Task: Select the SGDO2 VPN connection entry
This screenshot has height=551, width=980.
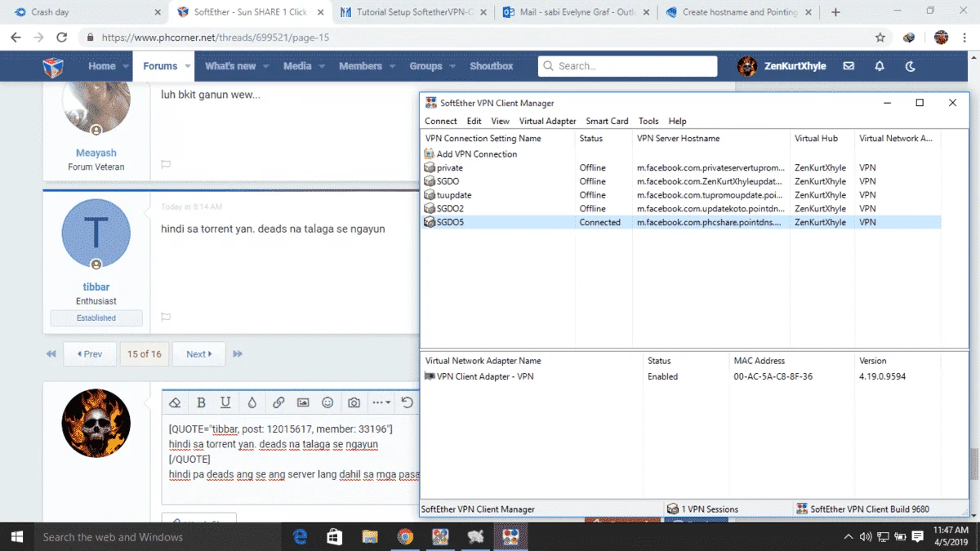Action: pos(682,208)
